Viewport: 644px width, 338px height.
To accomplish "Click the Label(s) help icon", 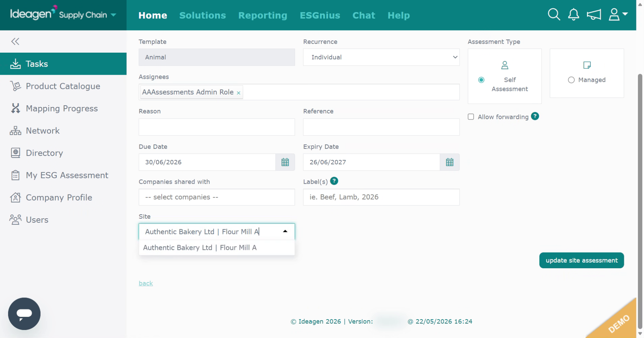I will 334,181.
